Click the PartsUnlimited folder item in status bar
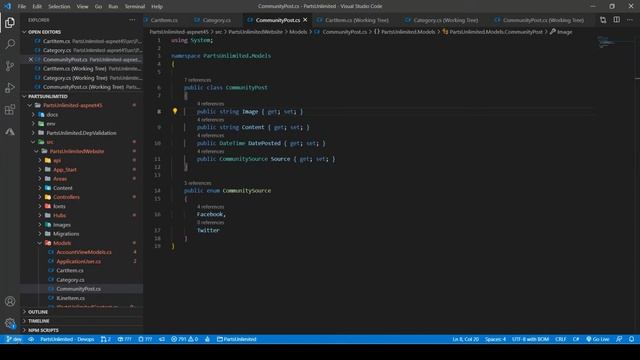640x360 pixels. click(x=236, y=339)
